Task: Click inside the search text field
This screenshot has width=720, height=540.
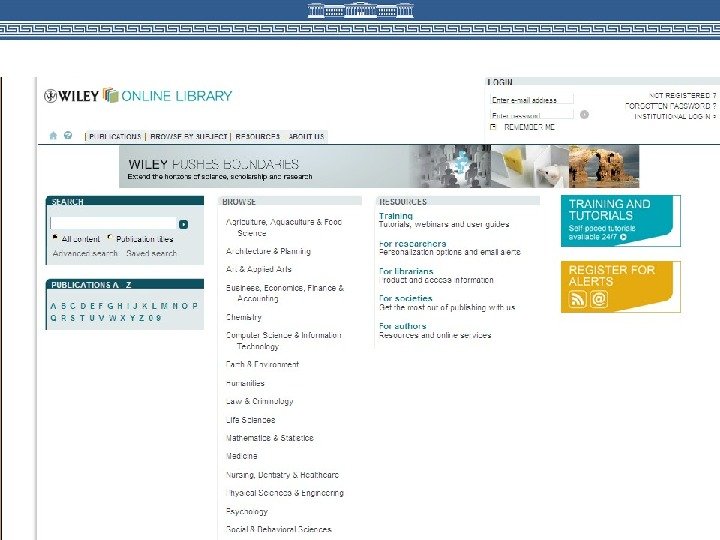Action: 113,224
